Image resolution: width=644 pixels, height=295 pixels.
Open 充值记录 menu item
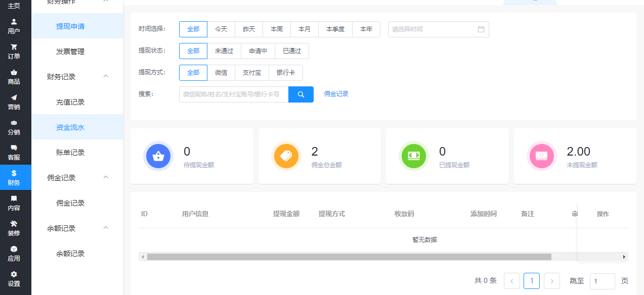(x=77, y=102)
